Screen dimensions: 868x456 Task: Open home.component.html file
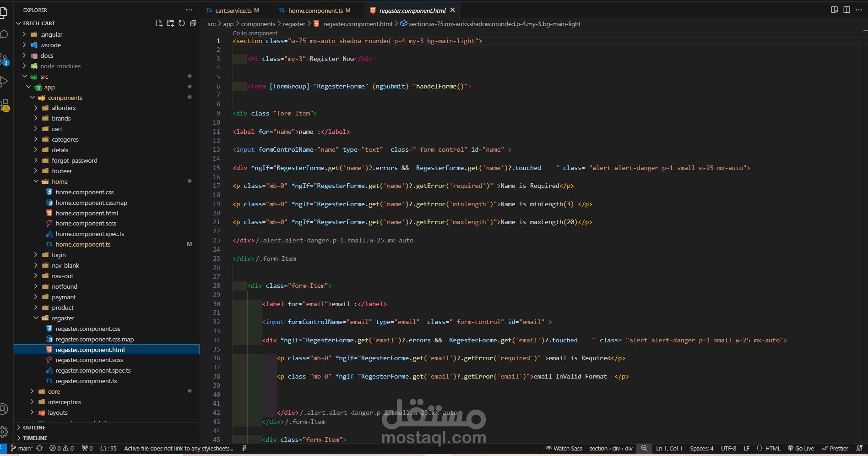(x=107, y=213)
